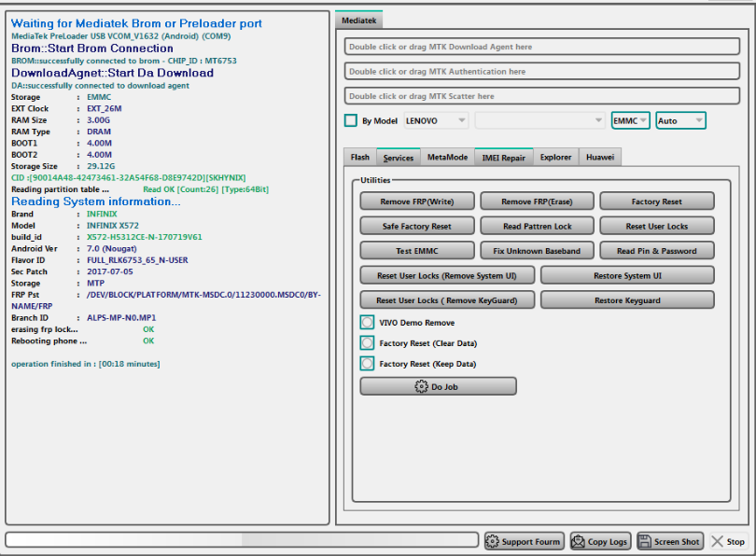Click the MTK Authentication field
This screenshot has height=556, width=756.
[x=542, y=71]
